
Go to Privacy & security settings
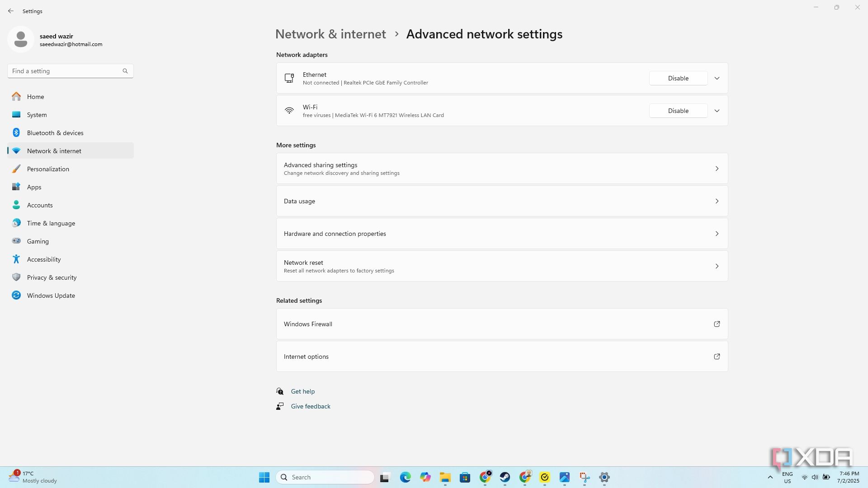(70, 277)
